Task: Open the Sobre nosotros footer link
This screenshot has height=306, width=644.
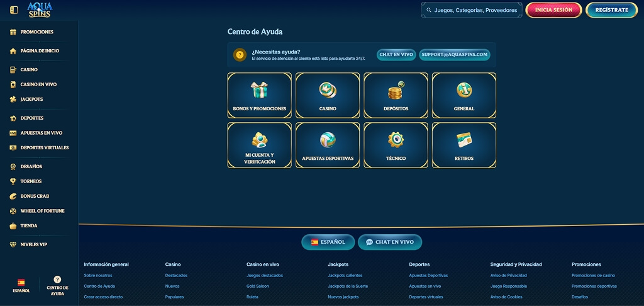Action: (97, 276)
